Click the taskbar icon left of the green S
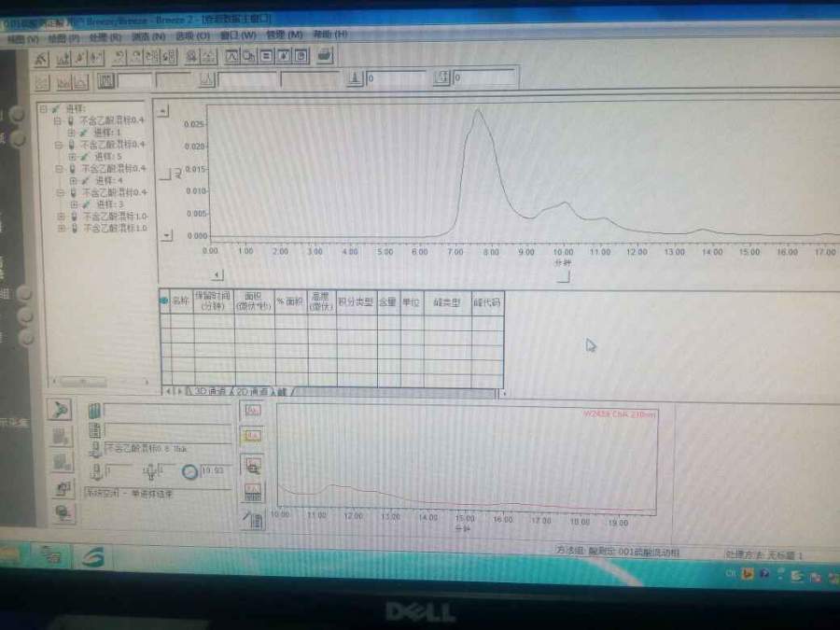The width and height of the screenshot is (840, 630). click(51, 553)
